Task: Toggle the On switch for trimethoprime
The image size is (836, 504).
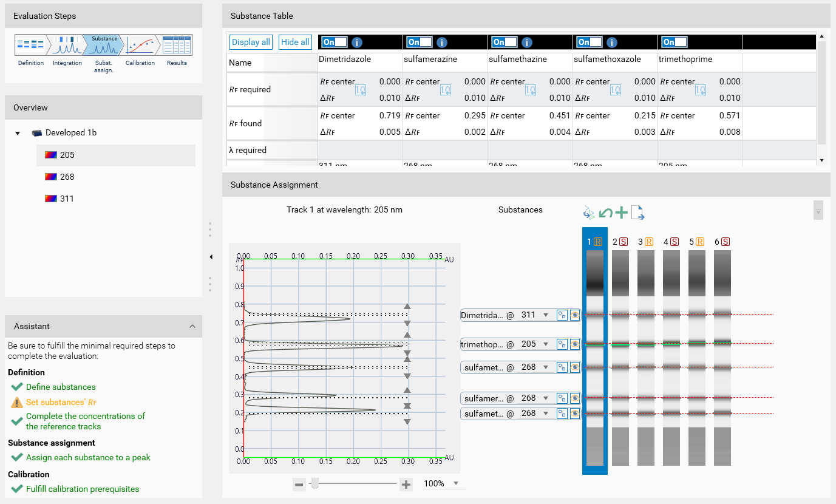Action: click(x=675, y=42)
